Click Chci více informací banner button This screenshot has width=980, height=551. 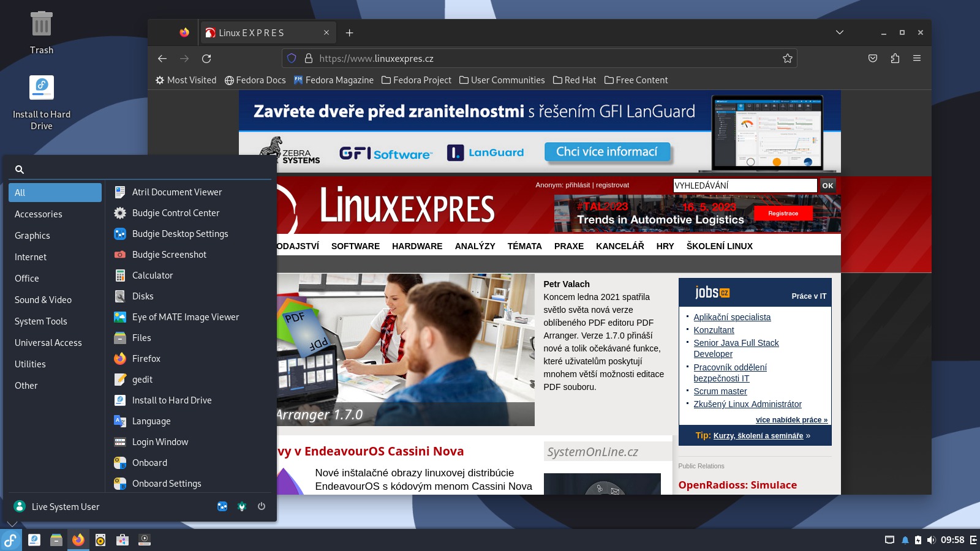pyautogui.click(x=607, y=152)
